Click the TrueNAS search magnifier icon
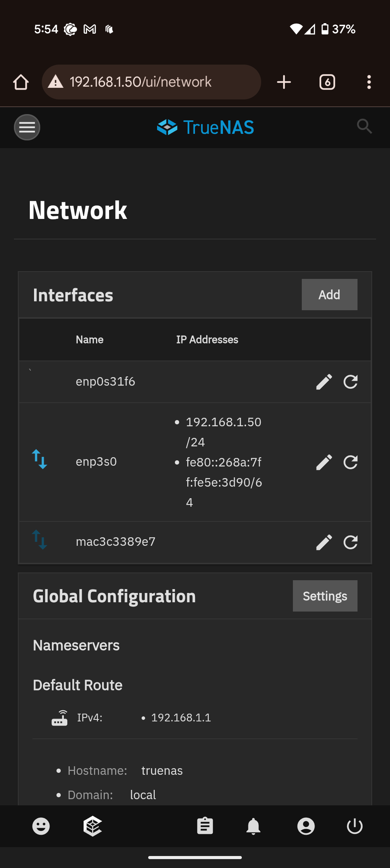Screen dimensions: 390x868 coord(364,126)
